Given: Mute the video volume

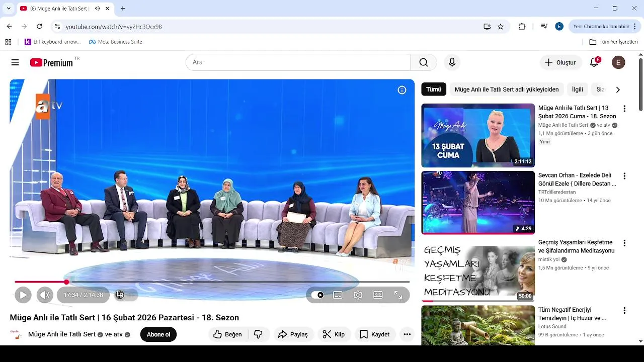Looking at the screenshot, I should pyautogui.click(x=45, y=295).
